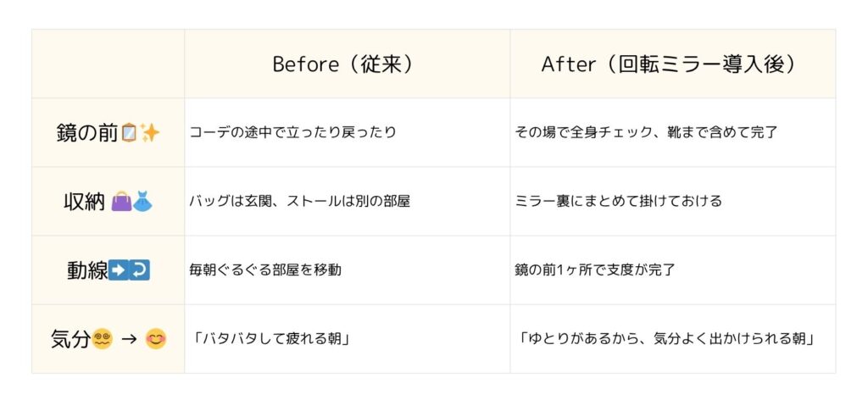Select cell その場で全身チェック、靴まで含めて完了

tap(672, 133)
